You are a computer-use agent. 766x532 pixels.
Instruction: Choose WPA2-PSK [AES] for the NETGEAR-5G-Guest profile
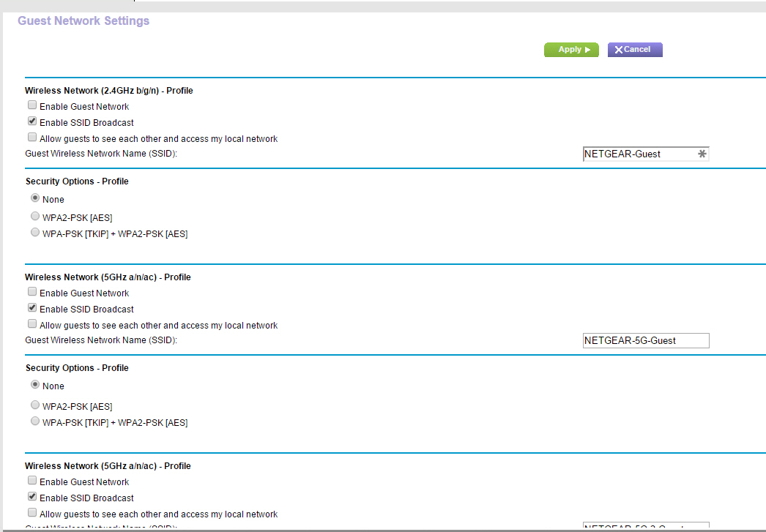[x=35, y=405]
